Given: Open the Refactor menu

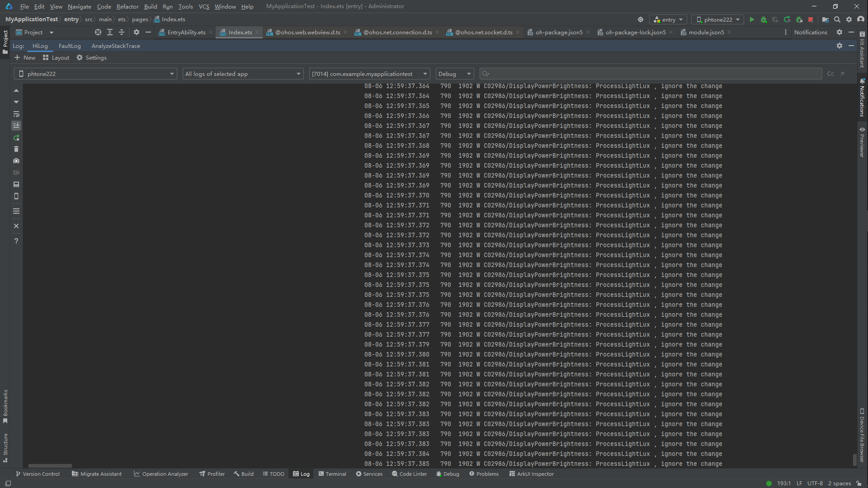Looking at the screenshot, I should coord(127,6).
